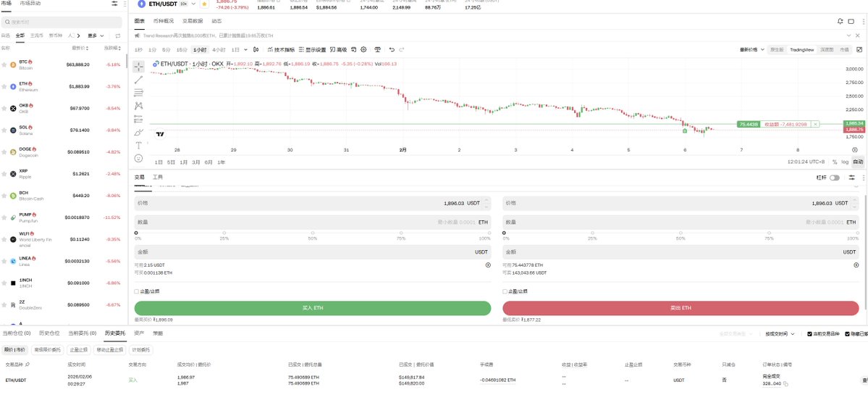Click the compare scale icon in toolbar
The image size is (868, 395).
click(x=378, y=49)
